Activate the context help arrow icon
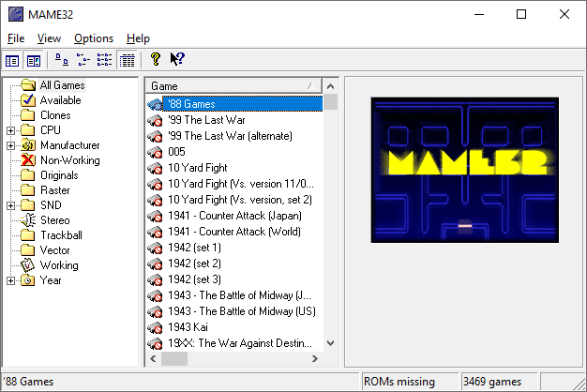 point(177,59)
